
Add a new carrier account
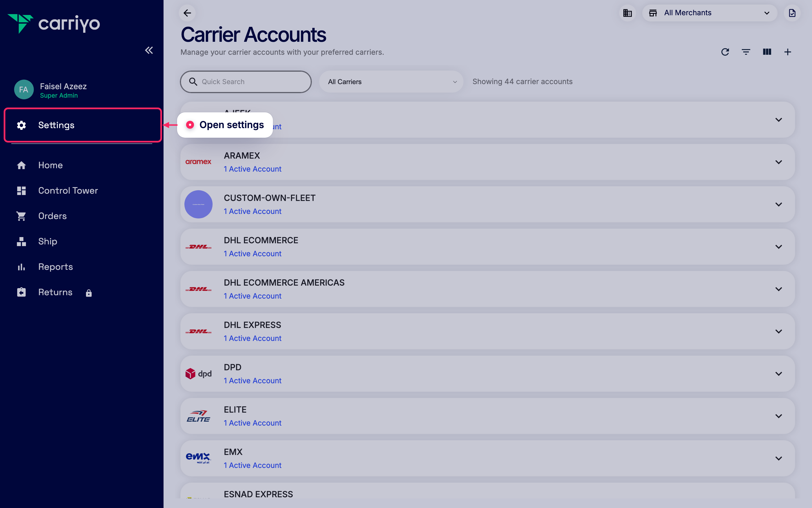(788, 52)
